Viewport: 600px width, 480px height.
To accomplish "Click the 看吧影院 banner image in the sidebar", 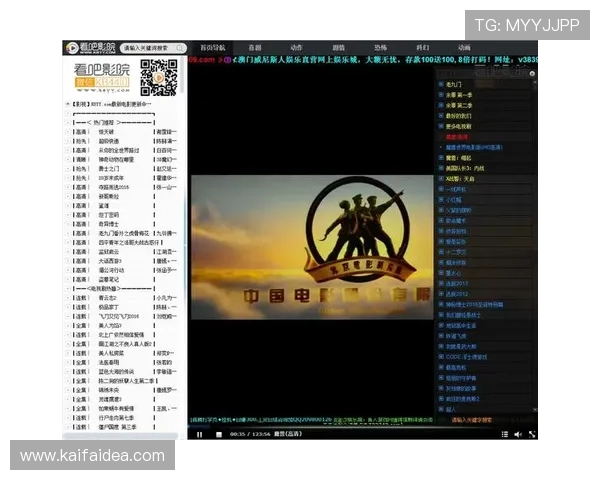I will 101,78.
